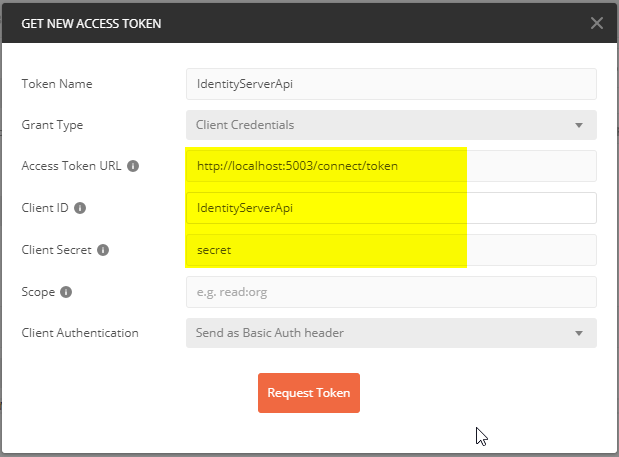Screen dimensions: 619x457
Task: Click the Token Name label
Action: (57, 84)
